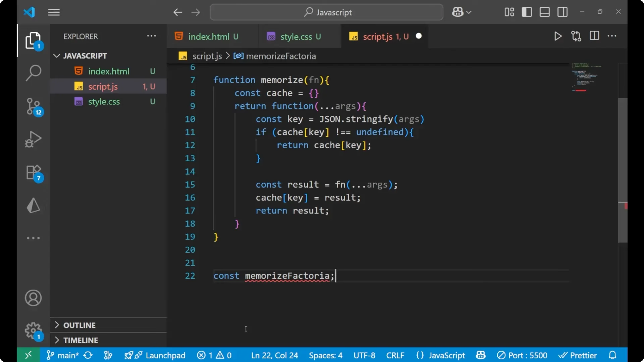Open the Split Editor icon
The width and height of the screenshot is (644, 362).
click(x=594, y=36)
